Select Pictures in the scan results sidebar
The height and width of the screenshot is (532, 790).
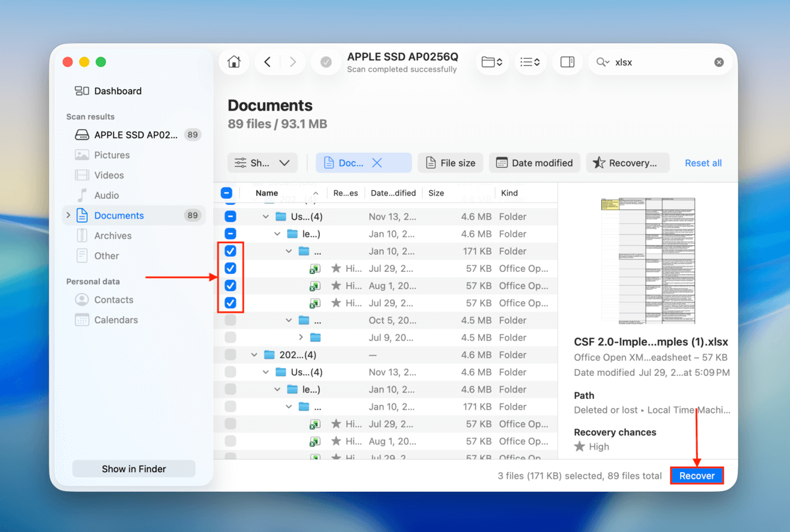tap(111, 155)
